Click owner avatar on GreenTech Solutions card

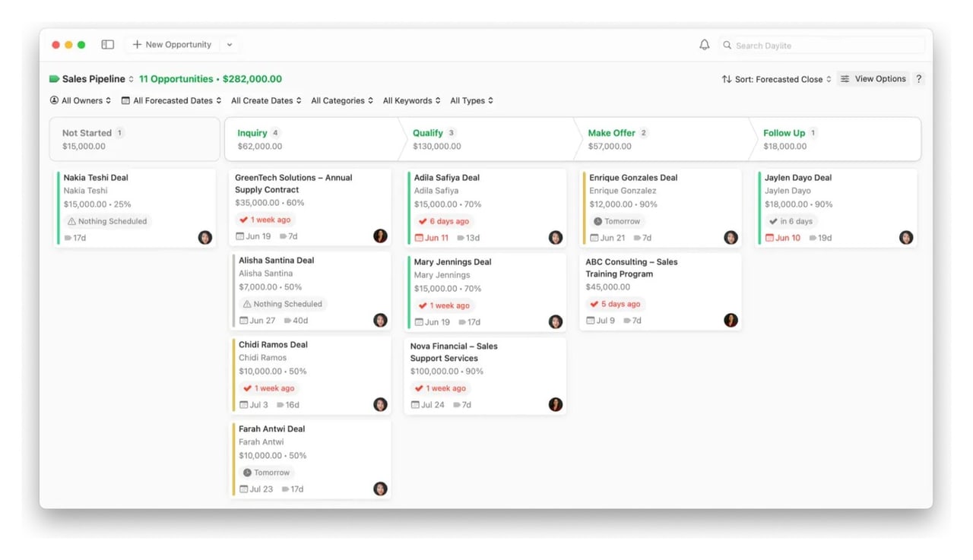point(381,236)
